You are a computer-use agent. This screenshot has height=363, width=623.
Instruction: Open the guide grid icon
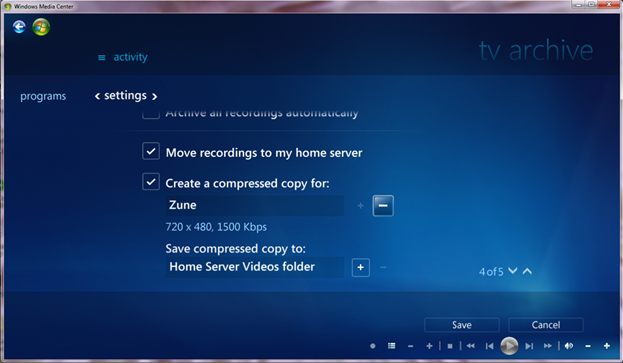click(391, 346)
